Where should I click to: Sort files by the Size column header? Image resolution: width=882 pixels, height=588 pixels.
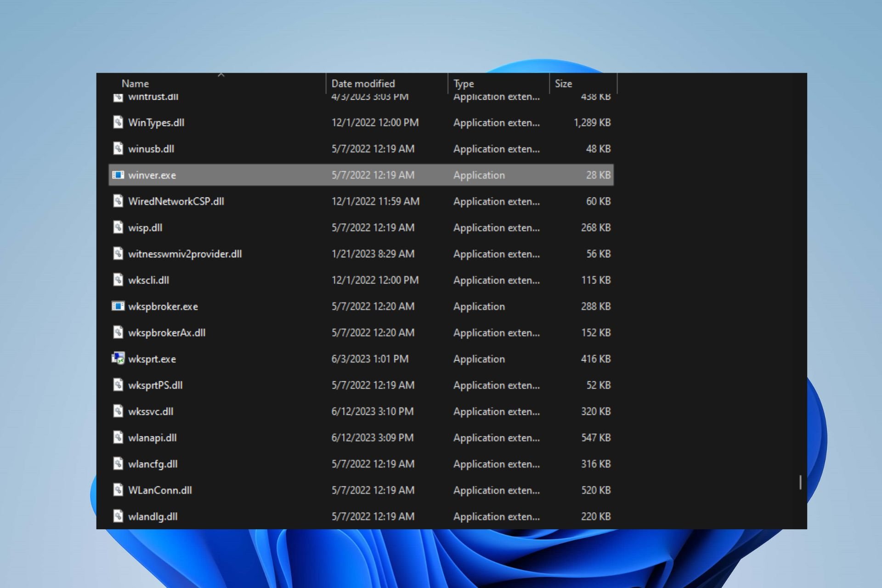click(563, 84)
